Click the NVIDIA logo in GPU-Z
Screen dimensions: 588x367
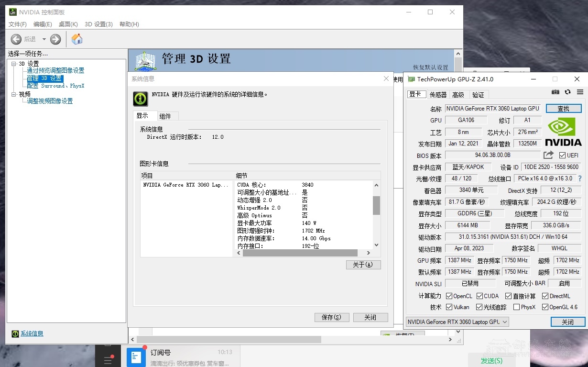click(x=563, y=132)
